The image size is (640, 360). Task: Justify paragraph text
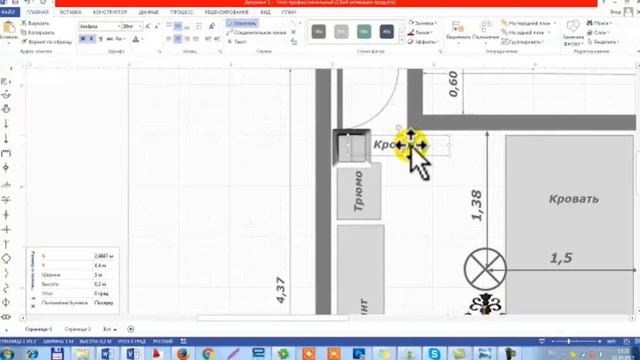click(196, 39)
